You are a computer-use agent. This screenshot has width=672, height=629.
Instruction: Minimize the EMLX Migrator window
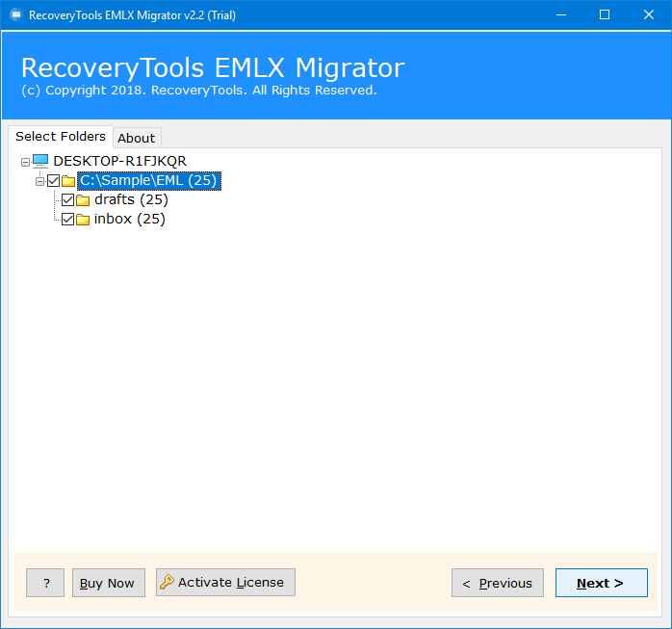pos(561,15)
